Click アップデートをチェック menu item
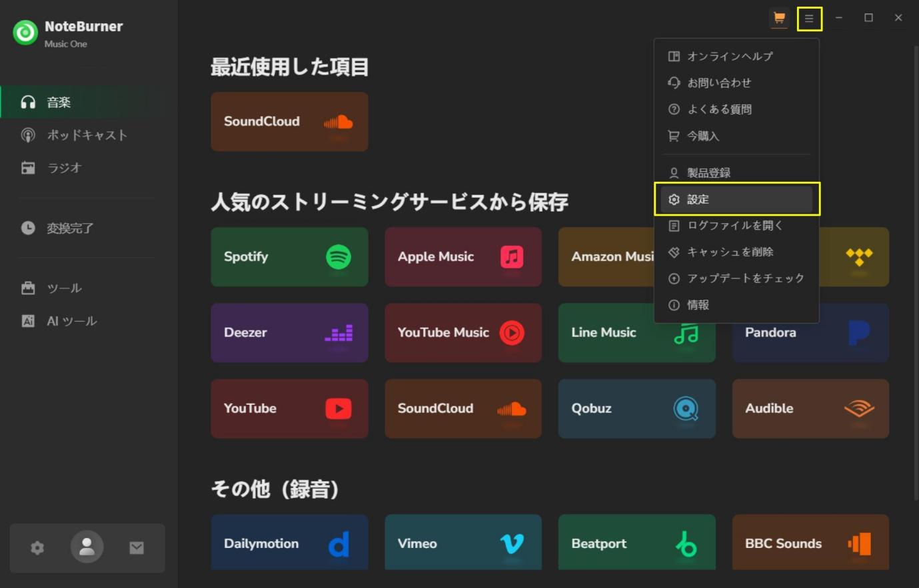The image size is (919, 588). coord(736,278)
